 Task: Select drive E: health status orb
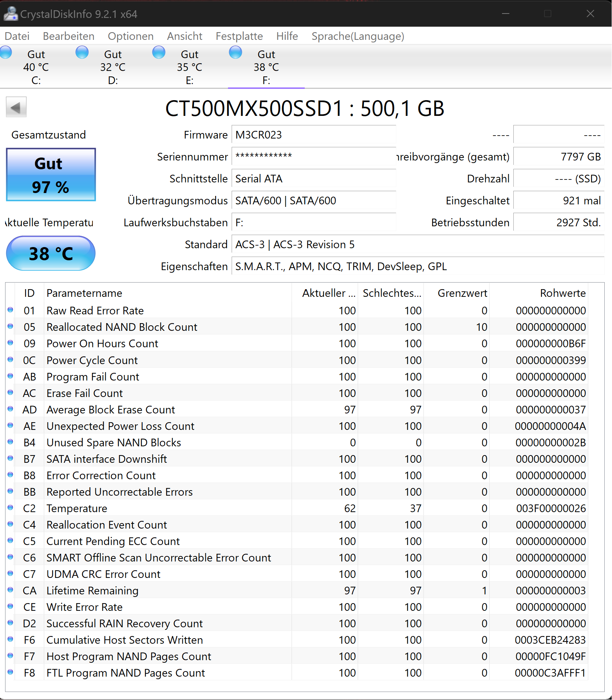pos(159,52)
